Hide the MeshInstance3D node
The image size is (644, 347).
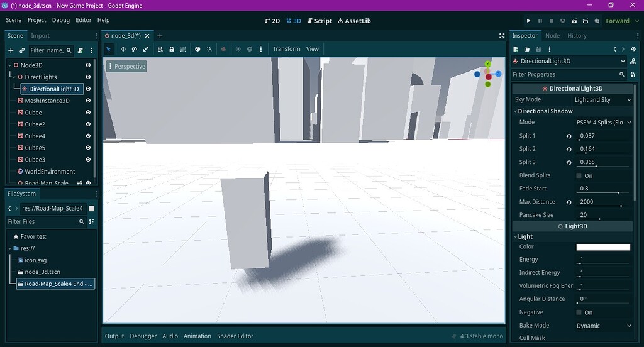coord(88,101)
